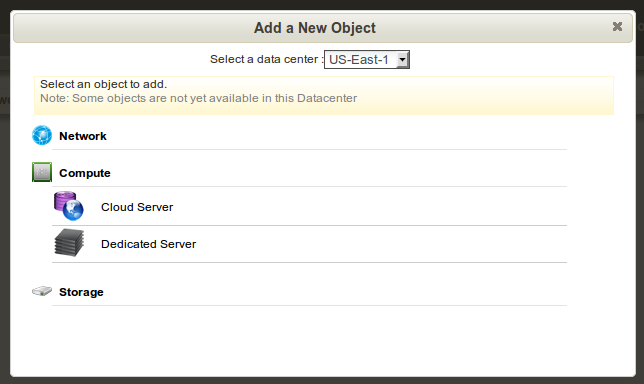Click the blue Network globe icon
Screen dimensions: 644x384
tap(42, 135)
